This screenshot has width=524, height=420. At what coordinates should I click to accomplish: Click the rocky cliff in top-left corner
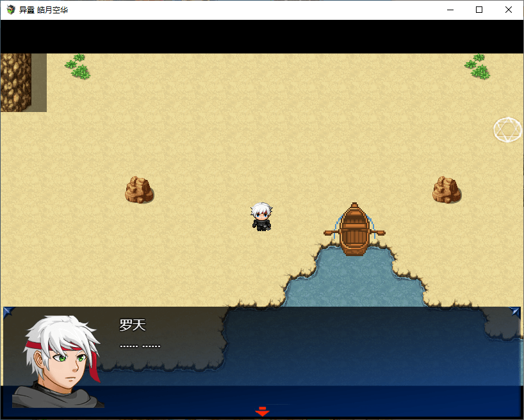coord(16,82)
